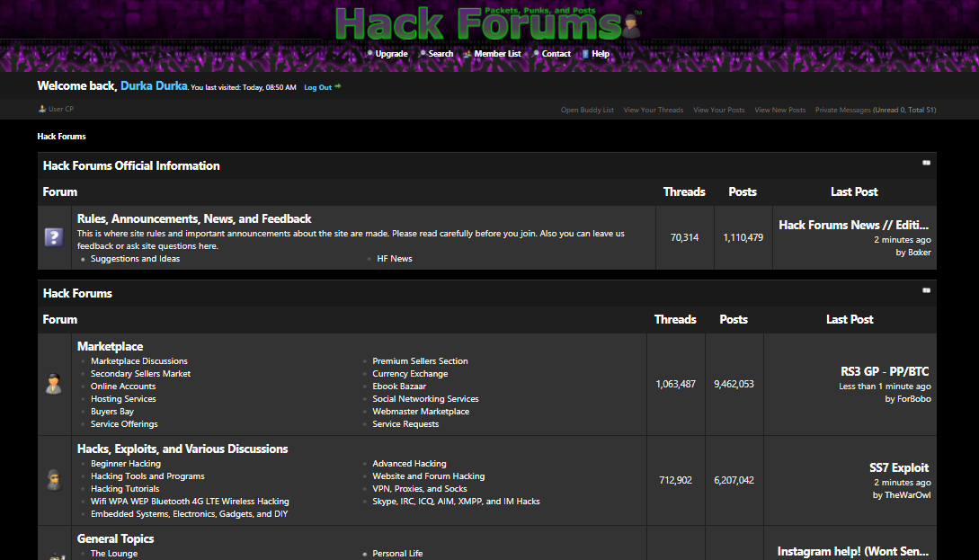
Task: Open Secondary Sellers Market subforum
Action: pos(140,373)
